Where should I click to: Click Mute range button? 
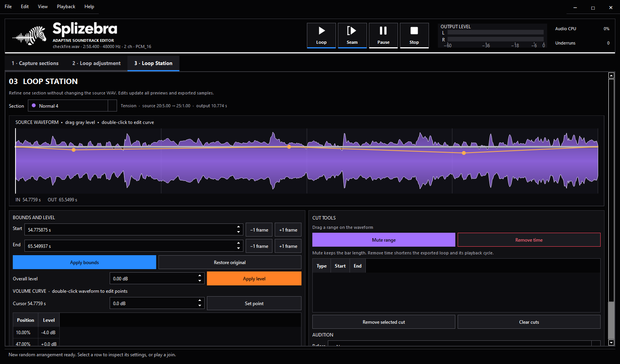coord(384,240)
